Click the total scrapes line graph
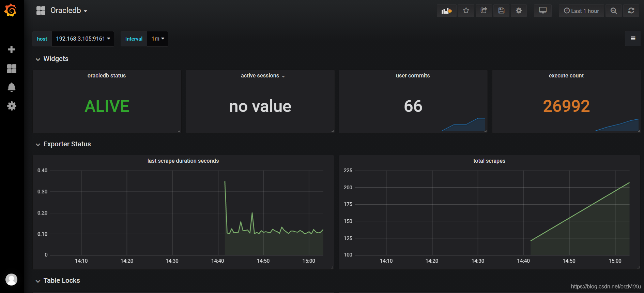The image size is (644, 293). point(580,212)
